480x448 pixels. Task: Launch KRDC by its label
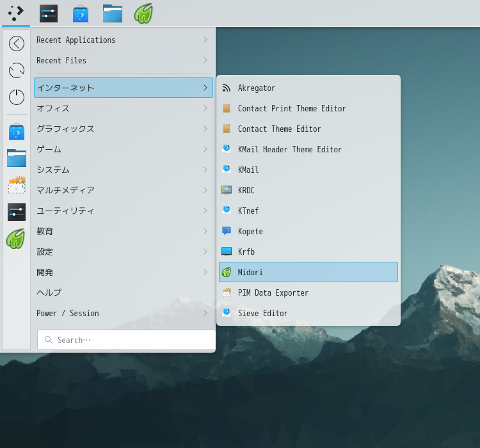pos(246,190)
